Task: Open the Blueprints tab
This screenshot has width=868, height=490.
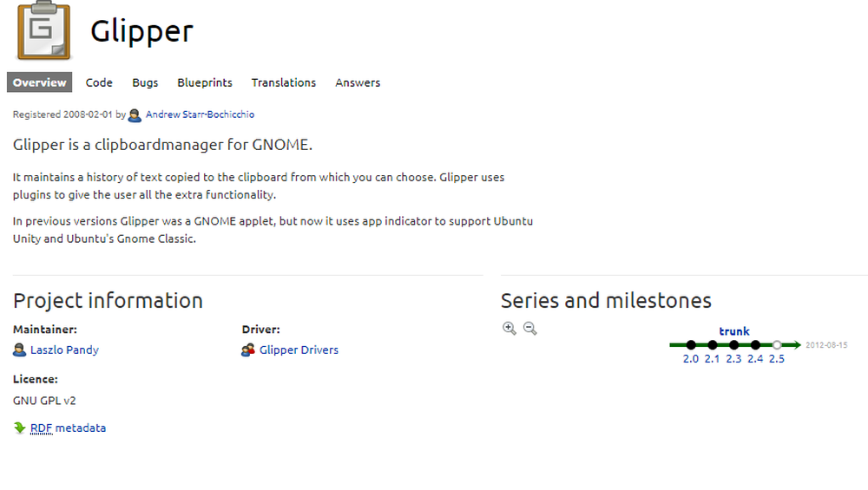Action: pyautogui.click(x=205, y=82)
